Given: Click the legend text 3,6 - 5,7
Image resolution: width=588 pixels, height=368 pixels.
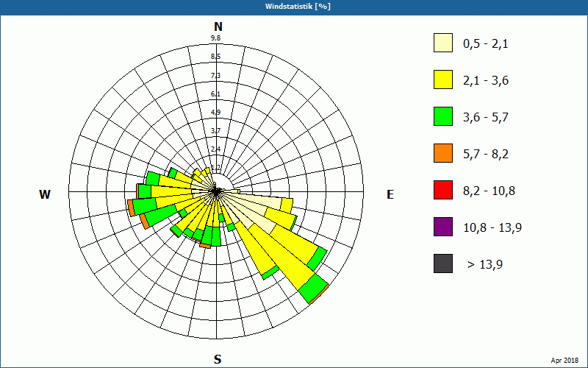Looking at the screenshot, I should click(486, 118).
